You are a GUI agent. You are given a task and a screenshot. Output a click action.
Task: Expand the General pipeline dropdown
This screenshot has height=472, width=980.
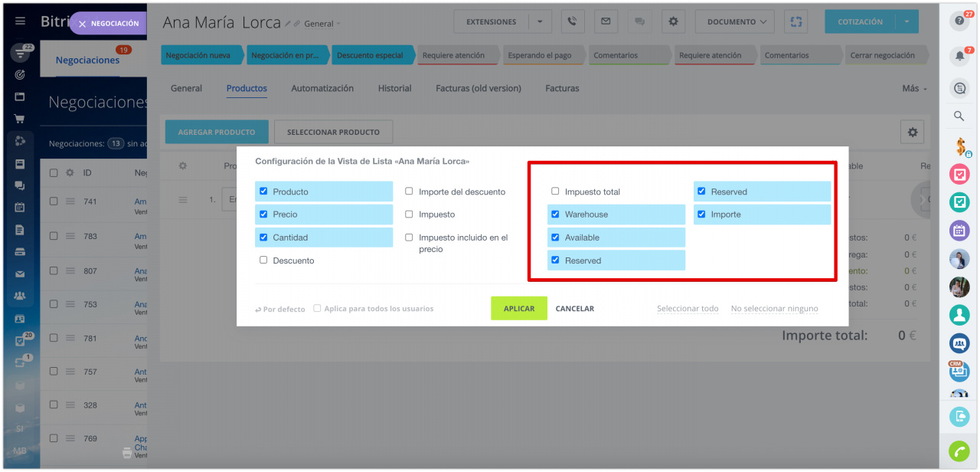[x=322, y=24]
